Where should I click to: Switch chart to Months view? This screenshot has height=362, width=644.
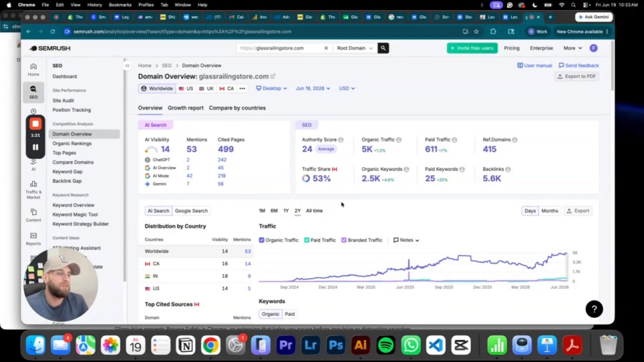coord(549,211)
